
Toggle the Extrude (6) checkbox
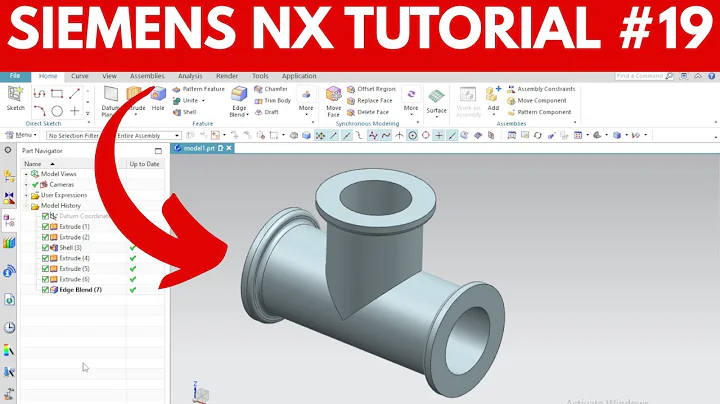[x=45, y=279]
